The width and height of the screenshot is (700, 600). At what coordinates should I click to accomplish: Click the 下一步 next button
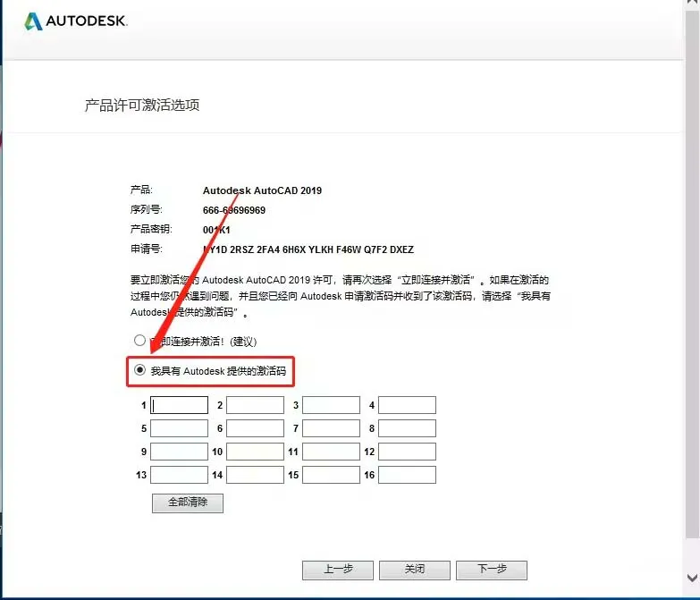click(x=492, y=570)
